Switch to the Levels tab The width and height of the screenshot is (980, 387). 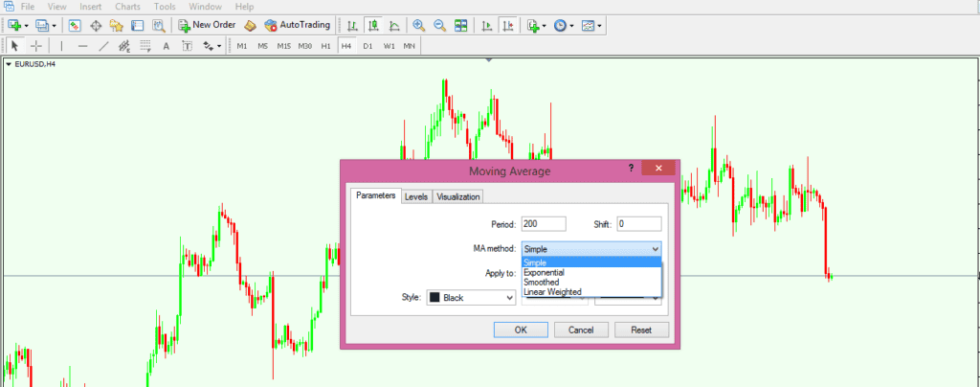416,196
